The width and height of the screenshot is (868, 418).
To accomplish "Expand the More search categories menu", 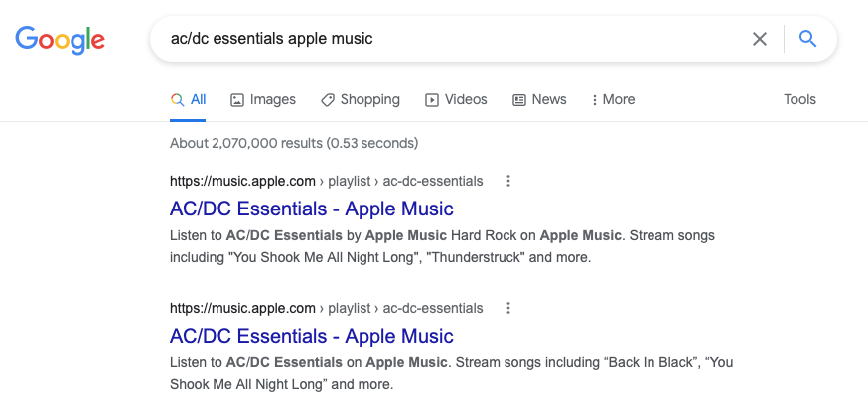I will pos(613,99).
